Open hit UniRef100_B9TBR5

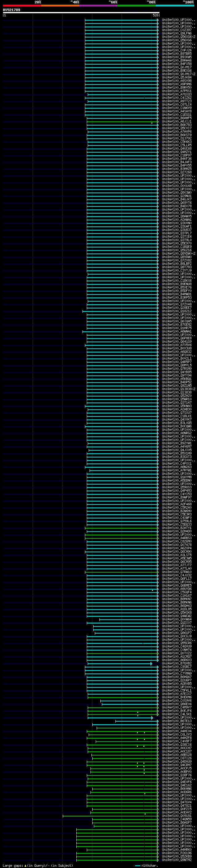click(x=177, y=54)
